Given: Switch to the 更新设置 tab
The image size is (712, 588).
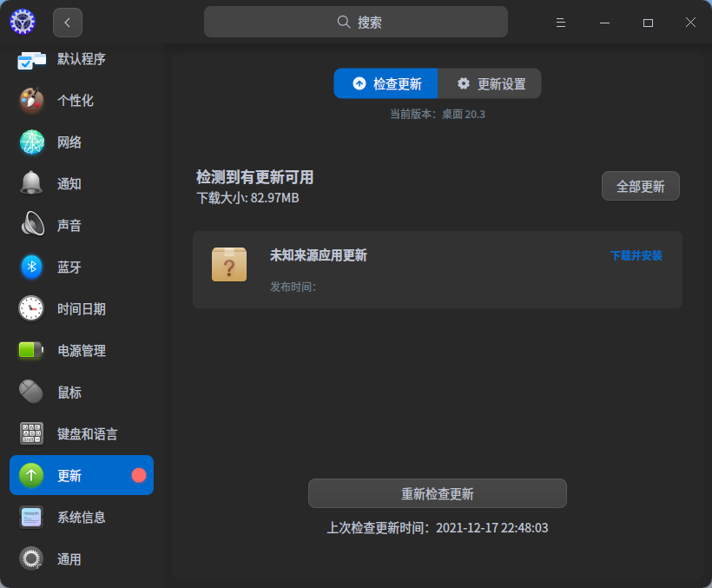Looking at the screenshot, I should tap(490, 83).
